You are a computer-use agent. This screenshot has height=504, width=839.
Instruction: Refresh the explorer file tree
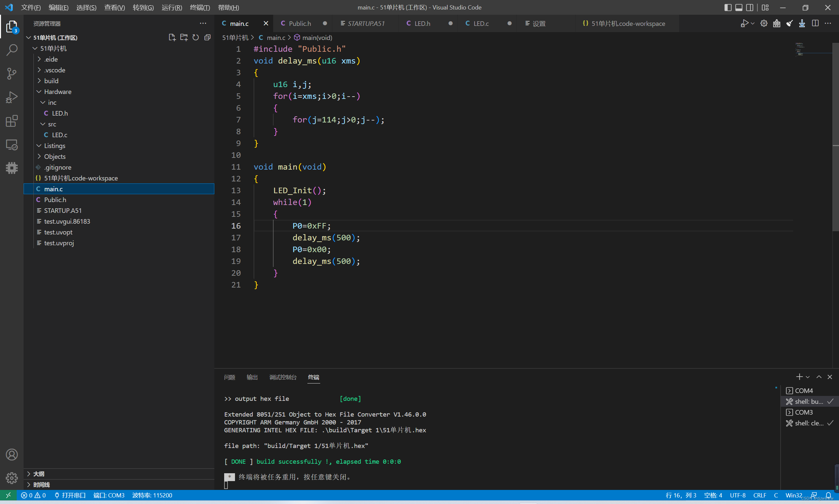195,37
